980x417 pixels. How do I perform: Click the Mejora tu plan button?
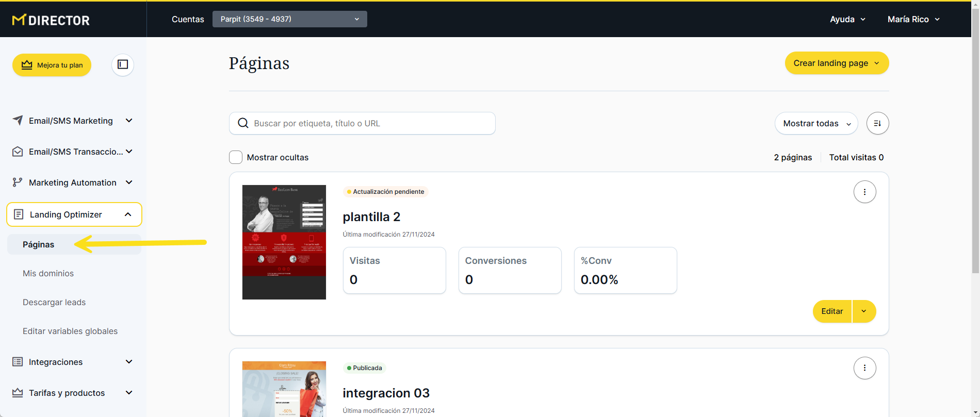52,65
